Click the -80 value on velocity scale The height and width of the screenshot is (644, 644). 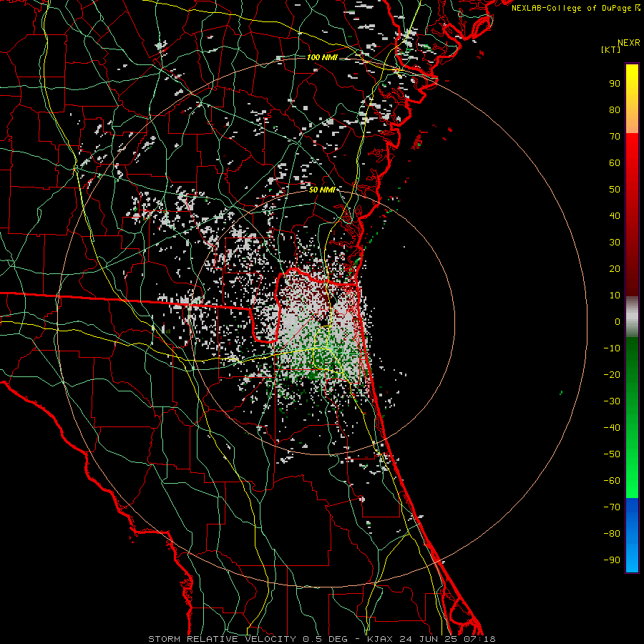[612, 534]
